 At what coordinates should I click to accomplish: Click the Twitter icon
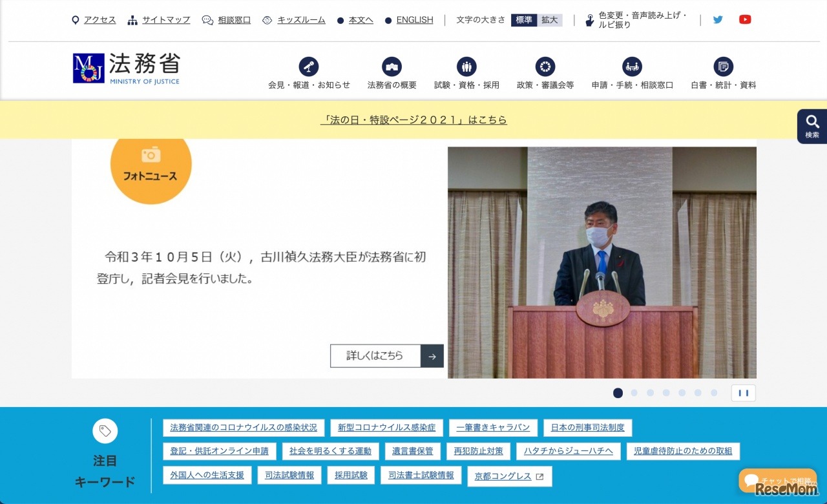718,19
